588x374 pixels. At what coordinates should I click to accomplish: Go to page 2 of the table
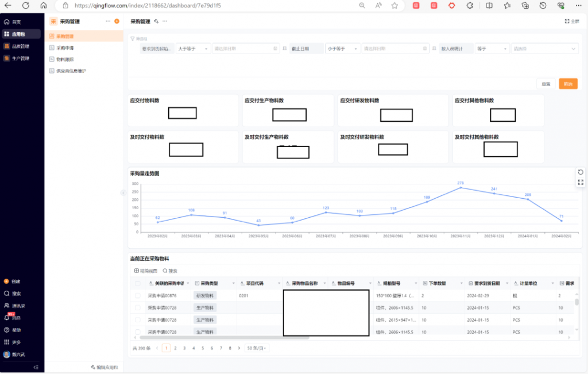[175, 349]
